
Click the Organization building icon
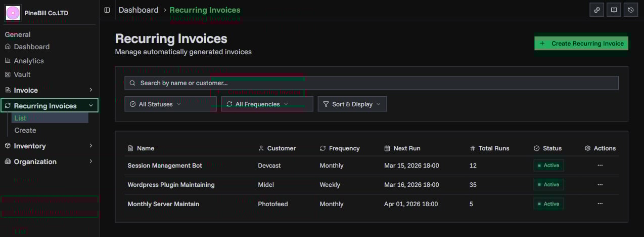click(x=8, y=162)
